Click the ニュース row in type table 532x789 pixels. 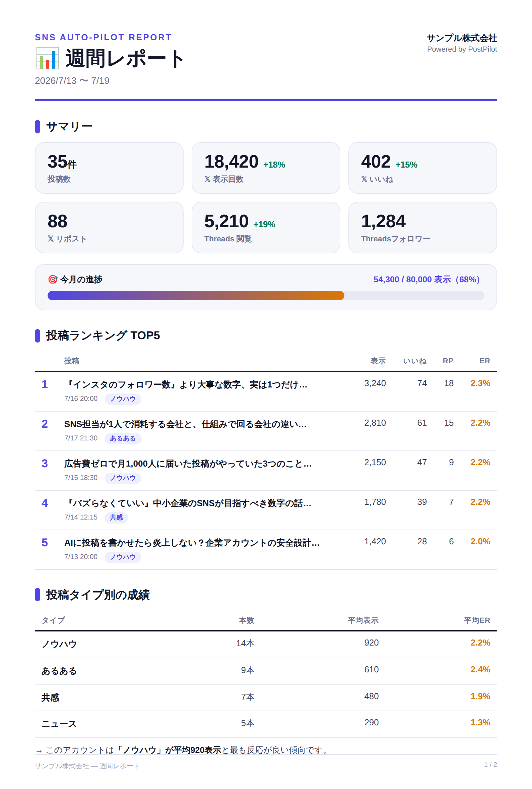tap(266, 724)
